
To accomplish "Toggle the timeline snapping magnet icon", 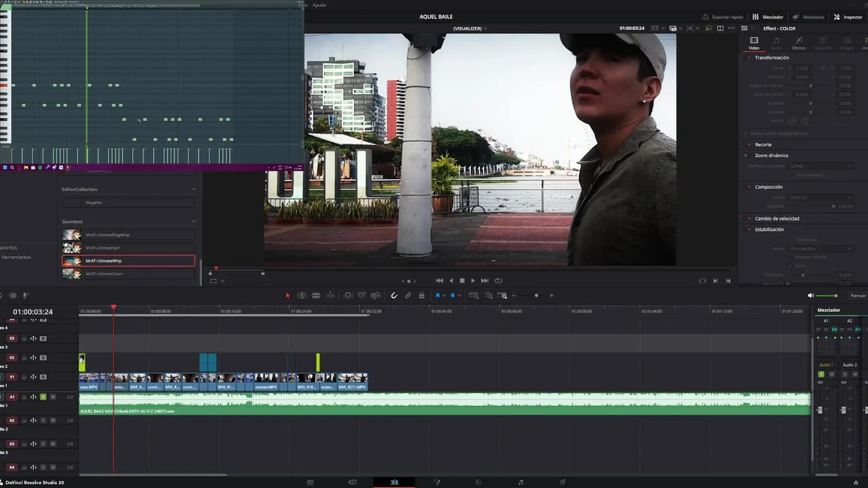I will (x=394, y=296).
